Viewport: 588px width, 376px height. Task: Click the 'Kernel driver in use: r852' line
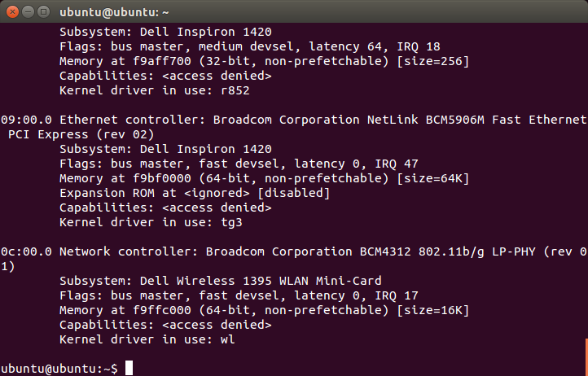click(x=155, y=90)
